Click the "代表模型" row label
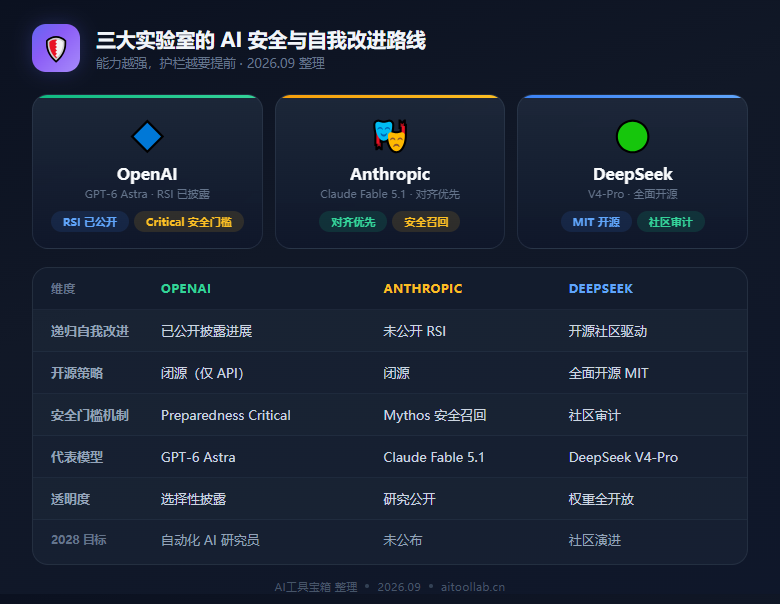This screenshot has height=604, width=780. click(77, 457)
